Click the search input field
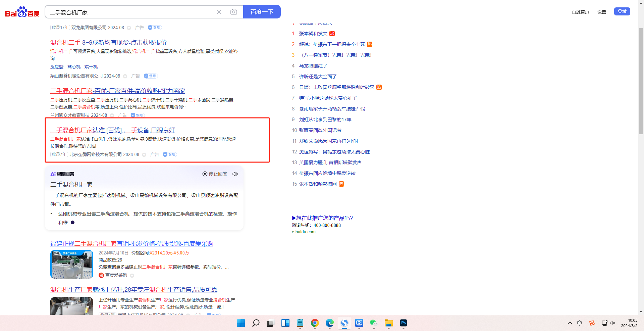644x331 pixels. [x=131, y=12]
